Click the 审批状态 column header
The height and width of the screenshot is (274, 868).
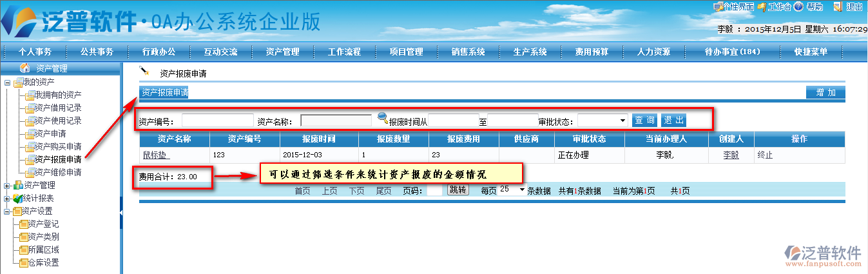point(589,139)
